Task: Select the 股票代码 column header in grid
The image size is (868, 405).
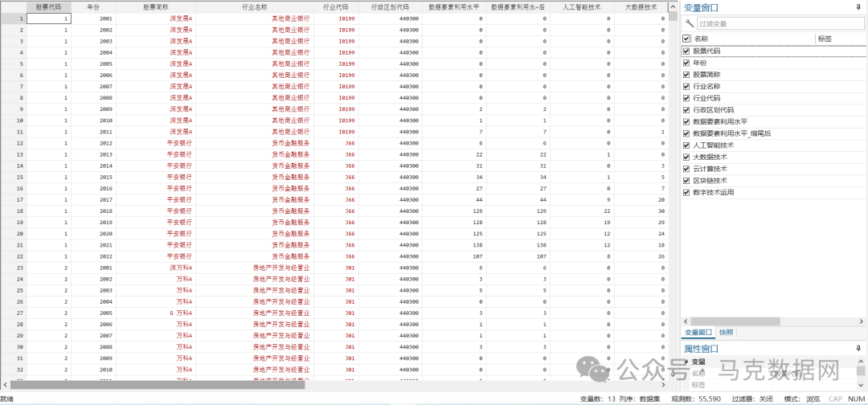Action: [x=49, y=7]
